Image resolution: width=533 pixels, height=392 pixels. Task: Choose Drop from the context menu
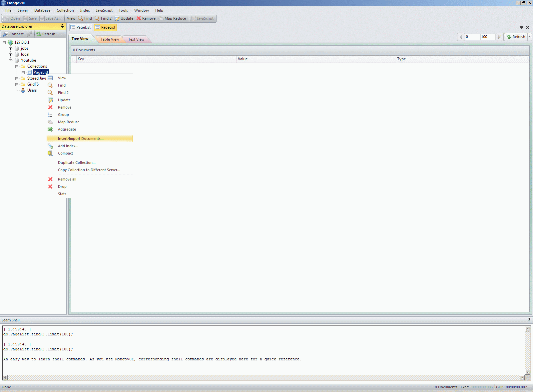click(90, 187)
